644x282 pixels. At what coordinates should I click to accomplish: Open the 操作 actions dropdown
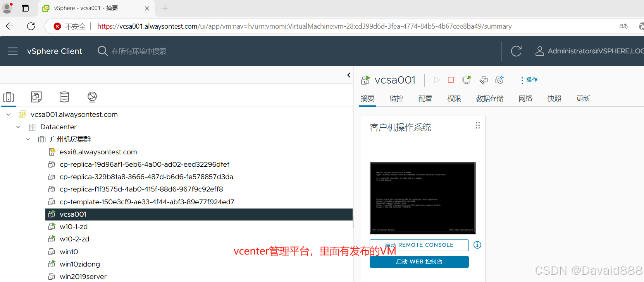[529, 80]
